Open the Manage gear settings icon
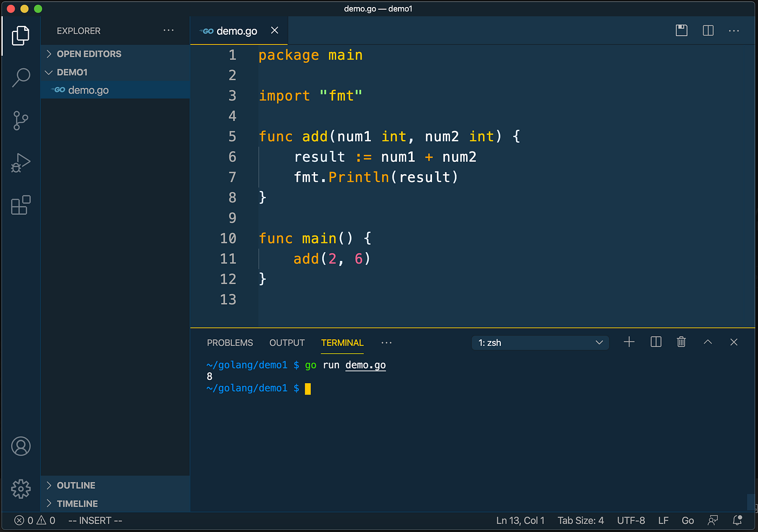Image resolution: width=758 pixels, height=532 pixels. [21, 489]
